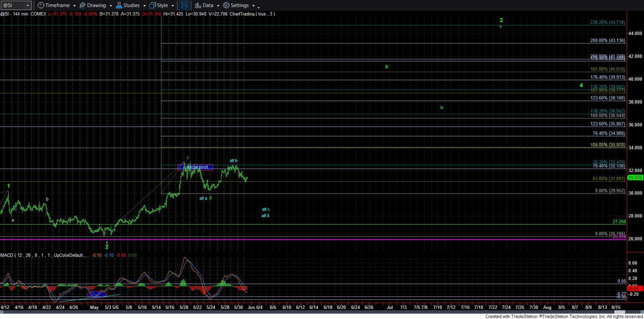Open the toolbar overflow arrow
The image size is (644, 319).
[x=258, y=7]
